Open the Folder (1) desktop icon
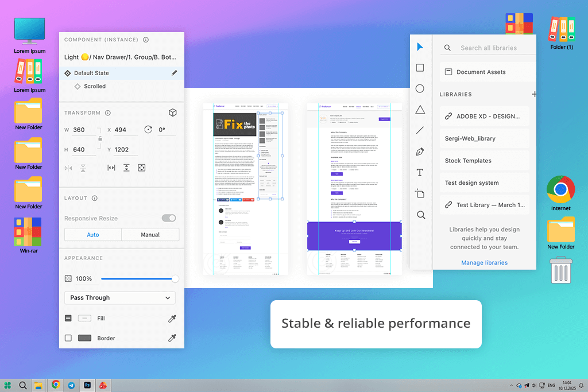The height and width of the screenshot is (392, 588). [562, 33]
